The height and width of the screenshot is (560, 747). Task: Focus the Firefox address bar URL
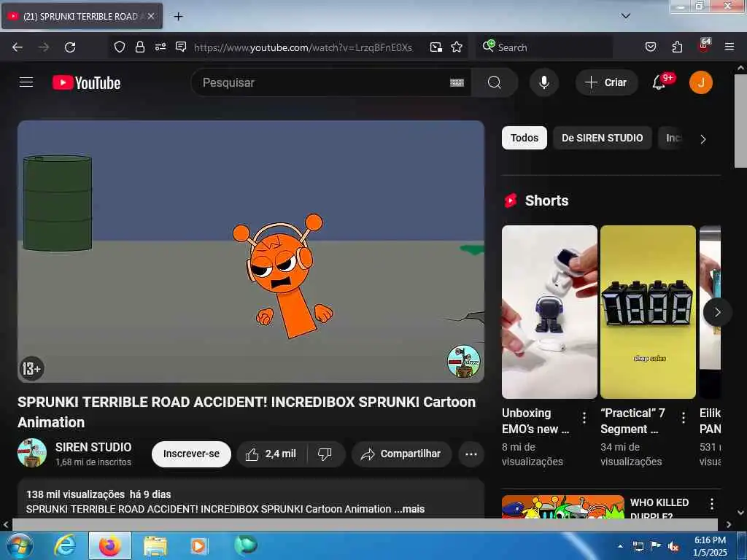pos(303,47)
